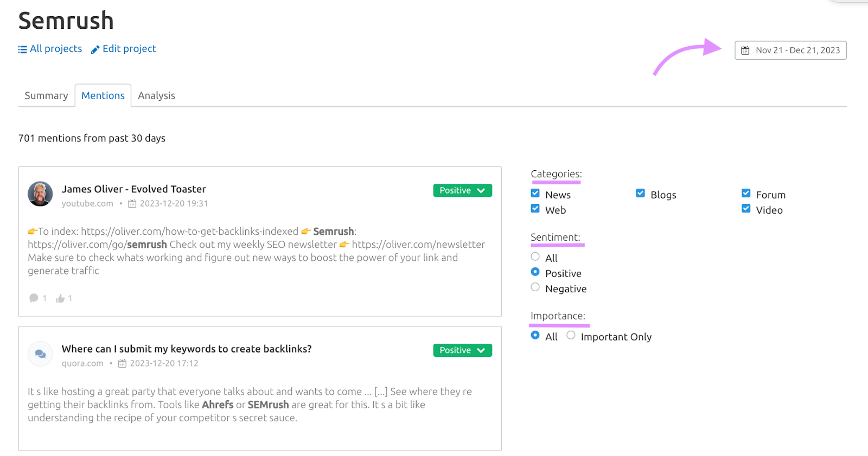Click James Oliver's profile avatar thumbnail
The image size is (868, 456).
point(40,194)
